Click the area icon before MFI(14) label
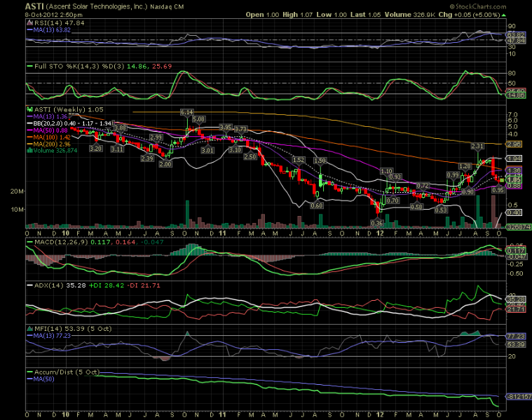Viewport: 532px width, 420px height. click(30, 329)
